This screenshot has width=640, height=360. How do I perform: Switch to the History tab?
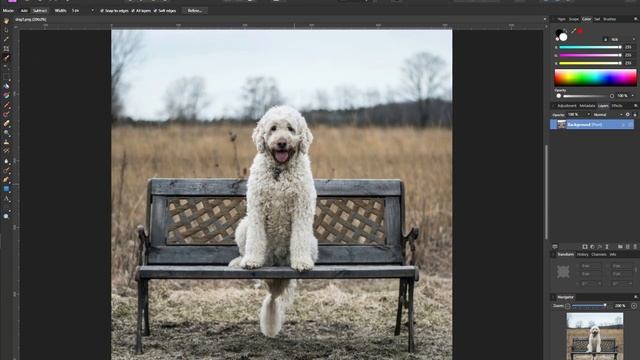(582, 254)
